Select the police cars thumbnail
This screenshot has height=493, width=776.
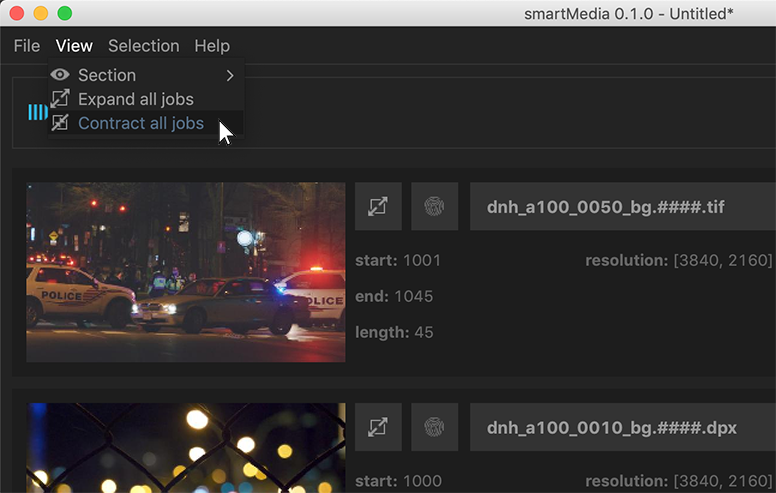(185, 272)
